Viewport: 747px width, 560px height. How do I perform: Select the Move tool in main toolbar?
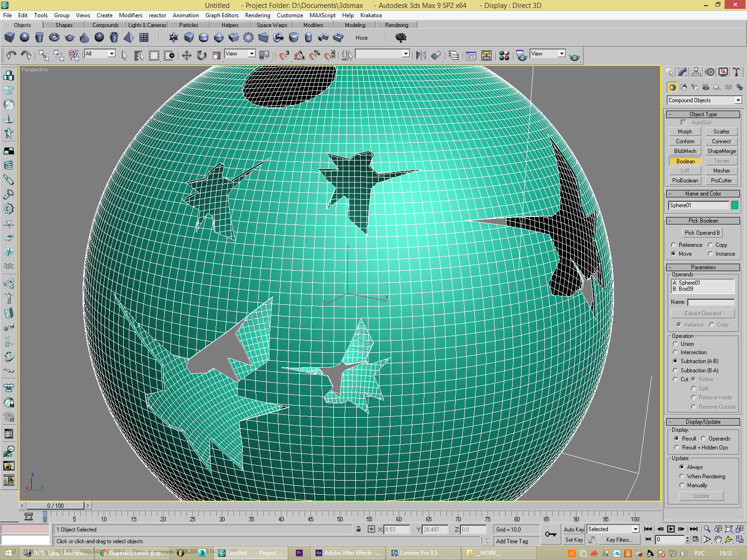click(x=187, y=56)
